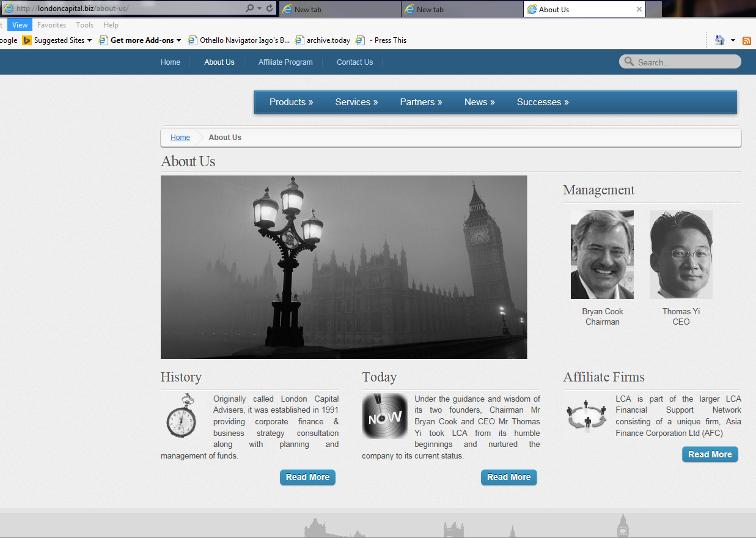Click the Bing Suggested Sites favicon
Viewport: 756px width, 538px height.
click(x=27, y=40)
